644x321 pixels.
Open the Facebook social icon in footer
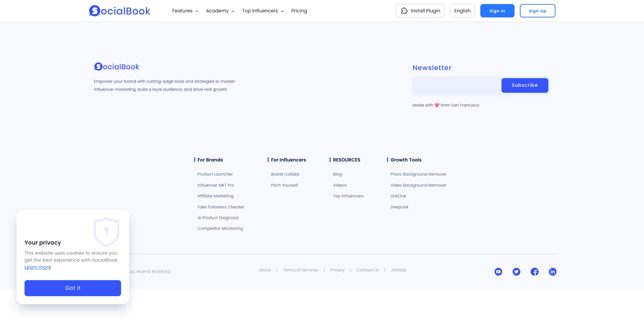(535, 272)
